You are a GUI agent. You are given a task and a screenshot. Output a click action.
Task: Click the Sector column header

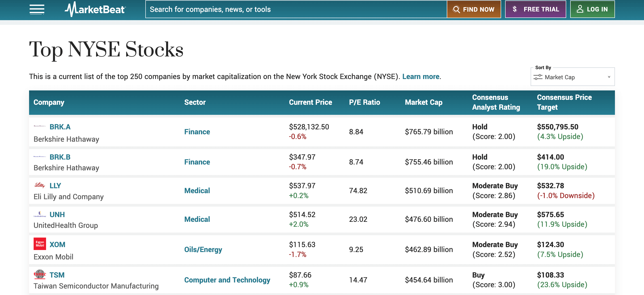pos(195,102)
